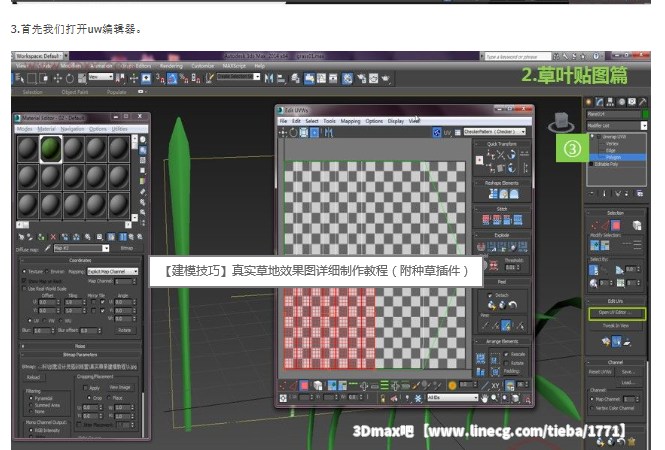This screenshot has height=450, width=665.
Task: Open the Navigation menu in Material Editor
Action: pyautogui.click(x=72, y=129)
